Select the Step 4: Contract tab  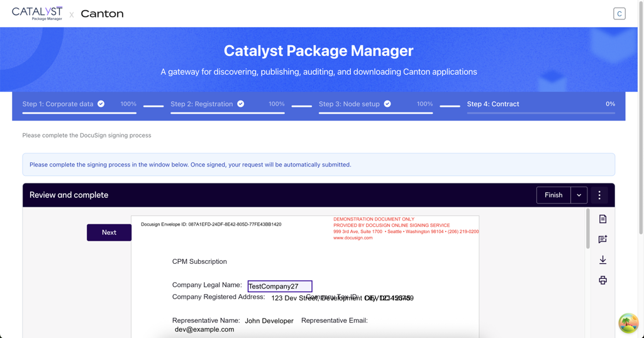[493, 104]
